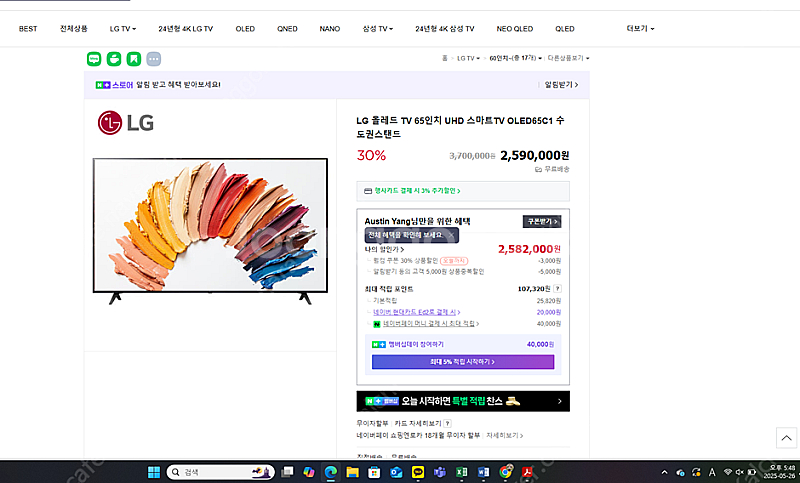Open the QNED category tab
800x483 pixels.
click(x=287, y=29)
